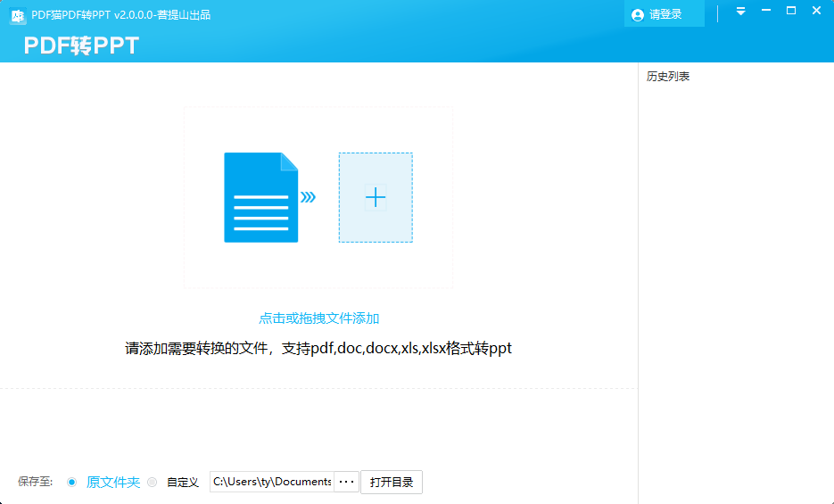Screen dimensions: 834x504
Task: Click the supported formats instruction text
Action: pyautogui.click(x=318, y=348)
